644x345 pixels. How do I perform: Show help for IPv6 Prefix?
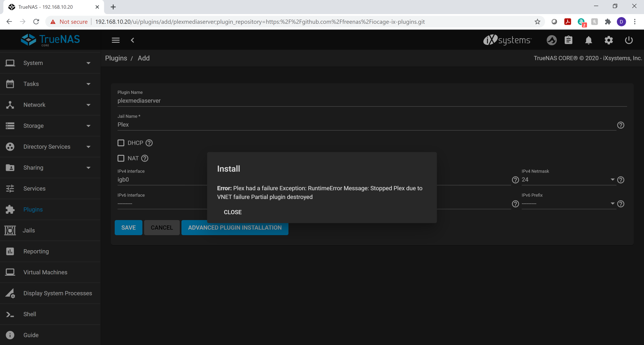pos(621,204)
